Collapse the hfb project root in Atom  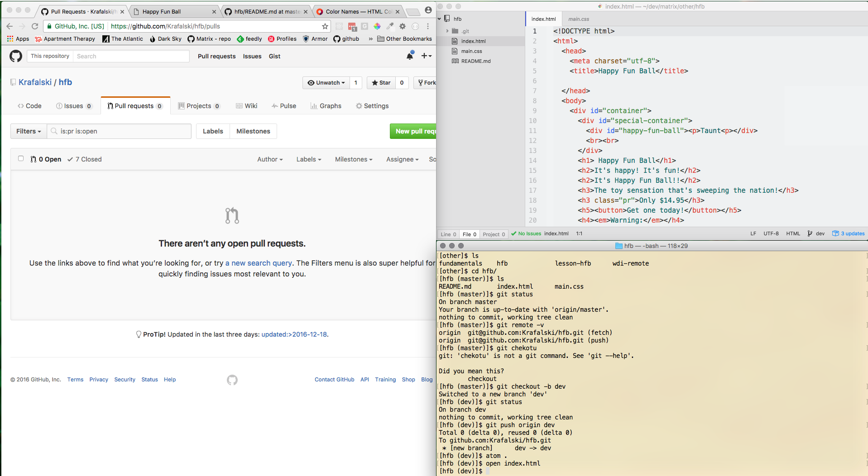pos(439,19)
